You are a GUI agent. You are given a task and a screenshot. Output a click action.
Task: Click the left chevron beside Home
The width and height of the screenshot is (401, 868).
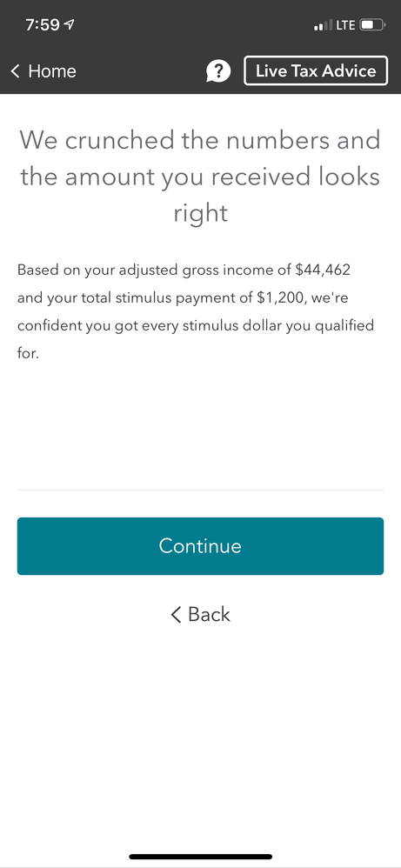(x=16, y=70)
